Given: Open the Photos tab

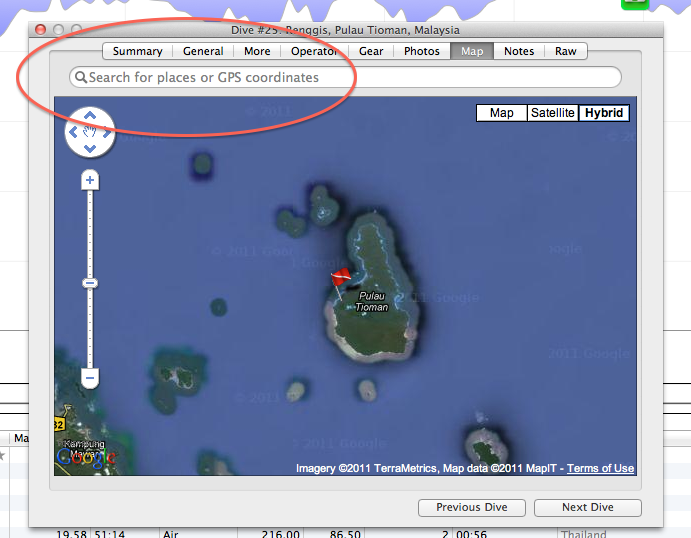Looking at the screenshot, I should coord(421,51).
